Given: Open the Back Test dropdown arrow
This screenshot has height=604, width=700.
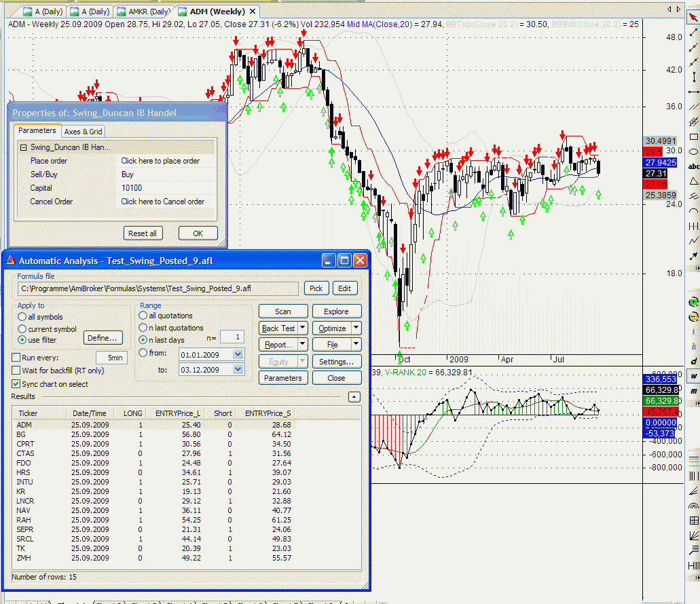Looking at the screenshot, I should 302,328.
